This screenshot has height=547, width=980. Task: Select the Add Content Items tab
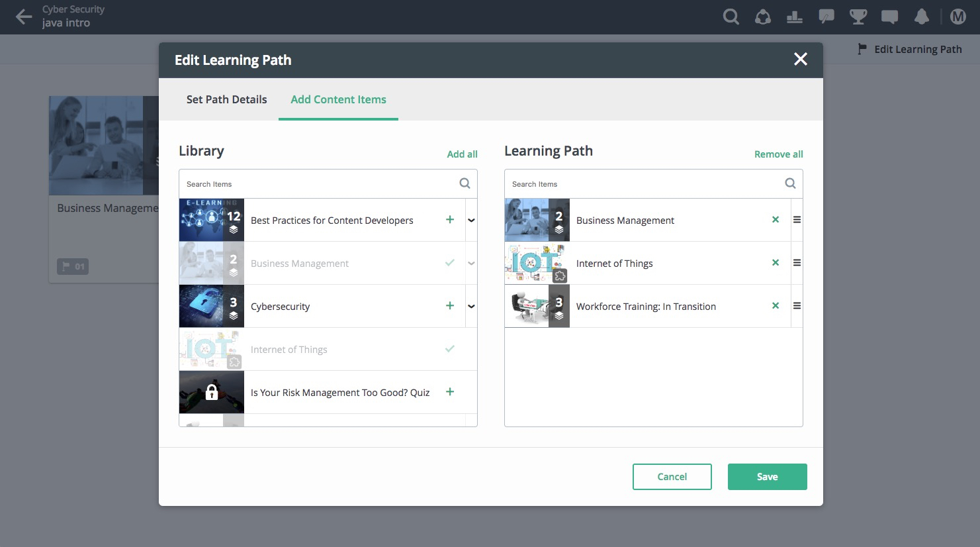point(338,99)
